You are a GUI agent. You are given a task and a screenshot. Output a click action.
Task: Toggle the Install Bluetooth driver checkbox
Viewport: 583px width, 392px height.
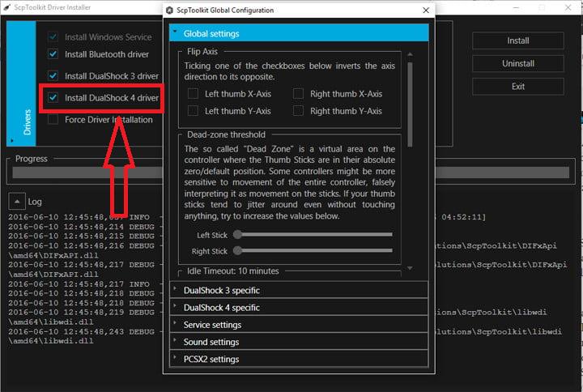(x=53, y=54)
